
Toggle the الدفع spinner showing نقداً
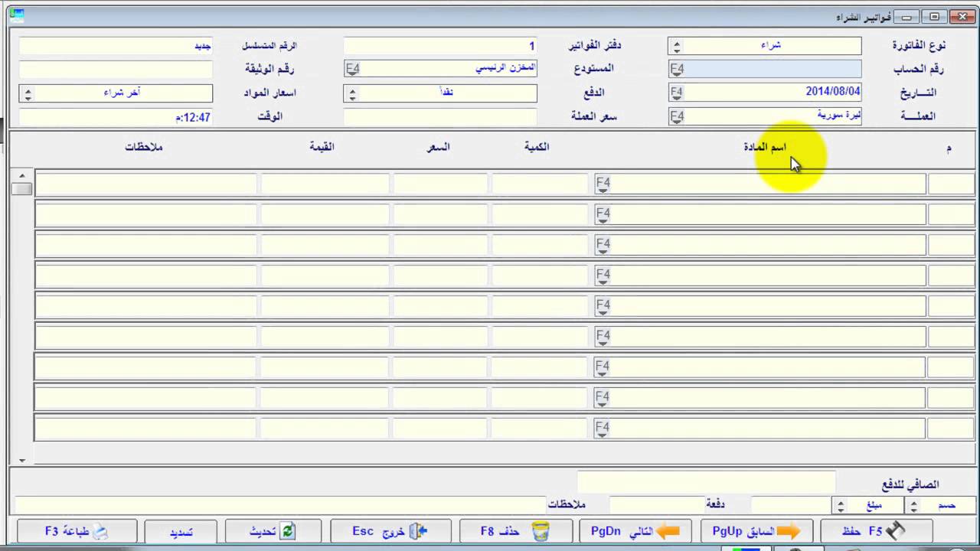pos(352,93)
